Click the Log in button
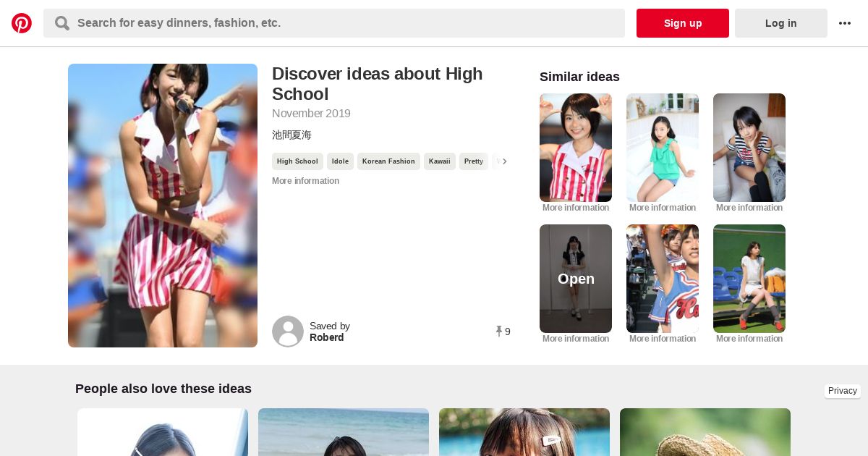868x456 pixels. (x=781, y=23)
